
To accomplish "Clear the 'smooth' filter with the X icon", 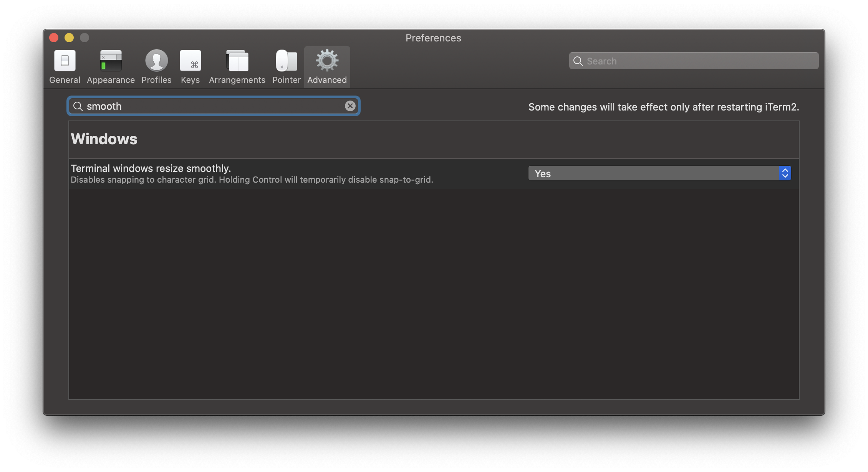I will point(350,106).
